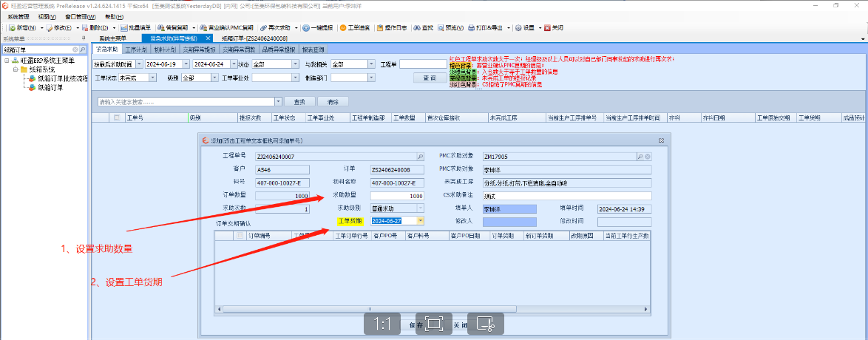
Task: Pin the 系统菜单 sidebar panel
Action: click(83, 38)
